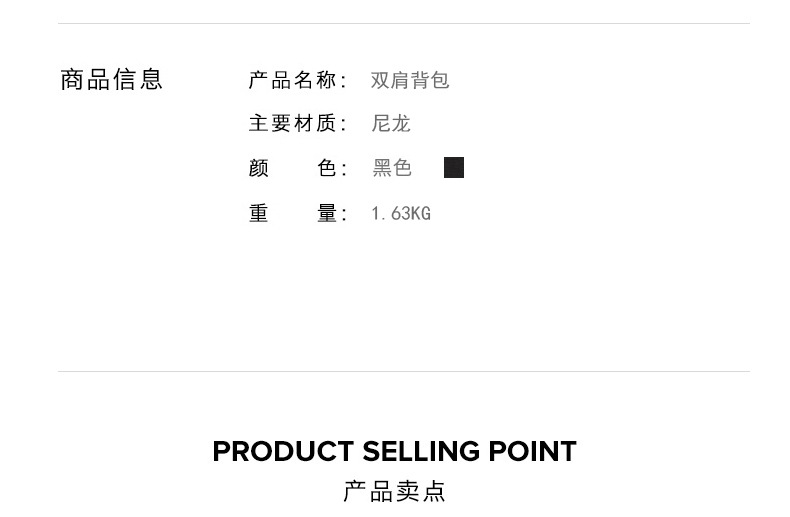Screen dimensions: 790x517
Task: Click the 重 character in weight label
Action: tap(259, 213)
